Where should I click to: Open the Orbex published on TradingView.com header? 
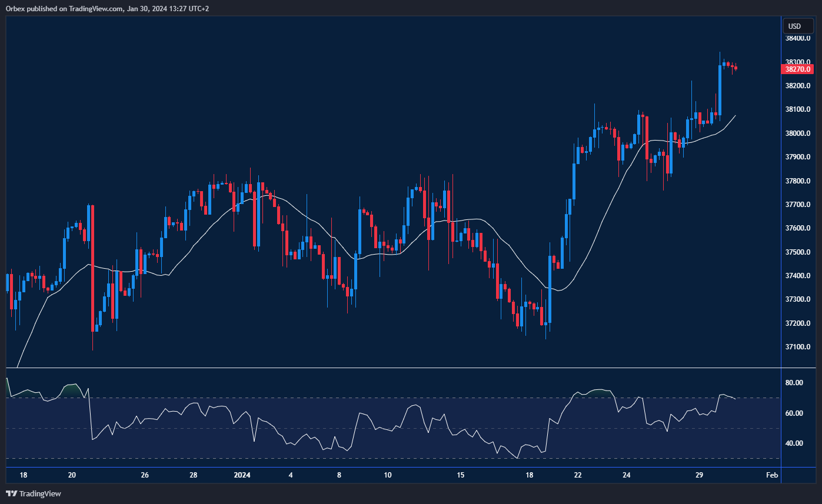[106, 8]
